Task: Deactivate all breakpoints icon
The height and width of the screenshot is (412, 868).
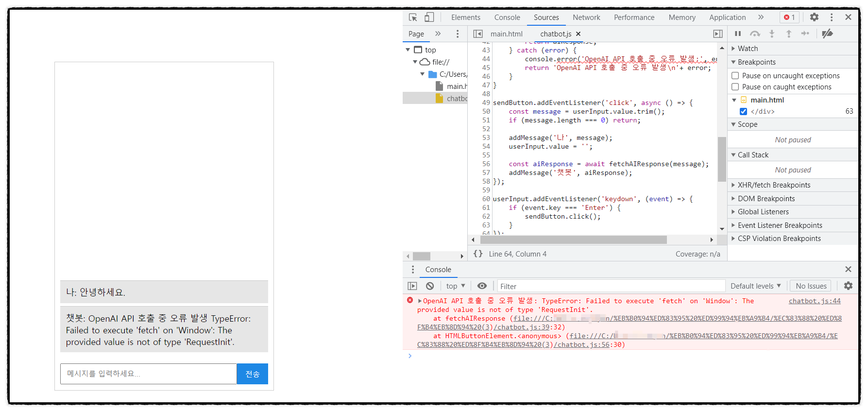Action: [x=828, y=34]
